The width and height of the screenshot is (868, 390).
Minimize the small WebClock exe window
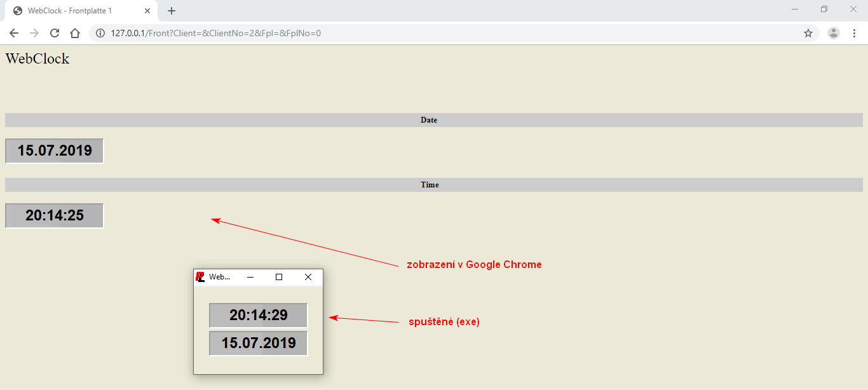250,277
